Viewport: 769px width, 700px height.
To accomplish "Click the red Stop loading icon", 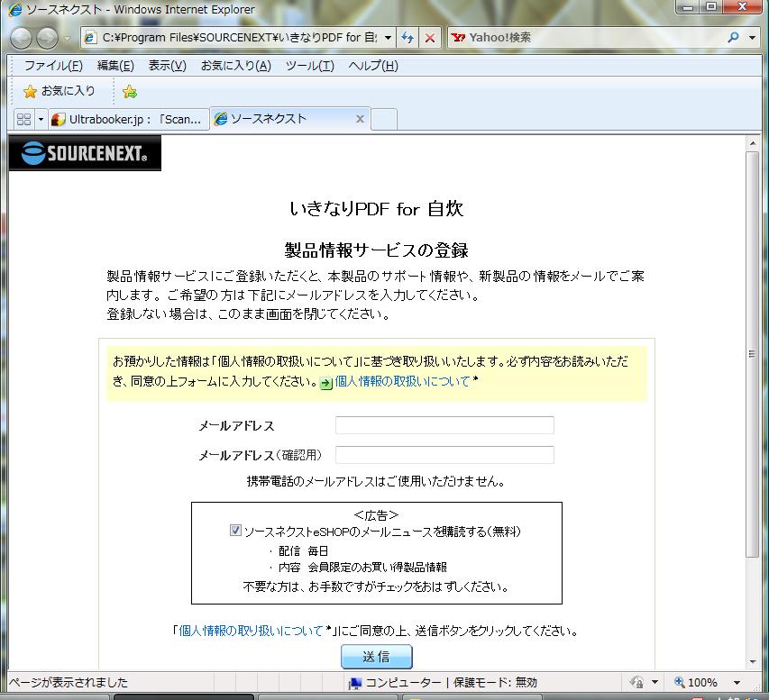I will point(430,38).
